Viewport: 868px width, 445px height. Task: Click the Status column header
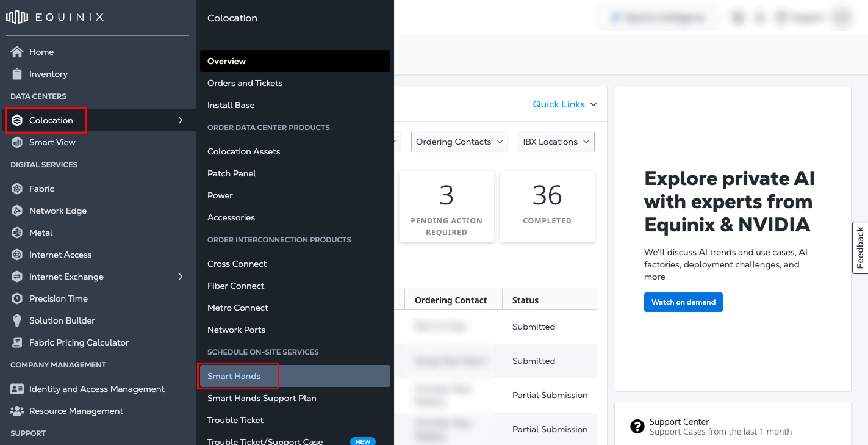tap(525, 300)
